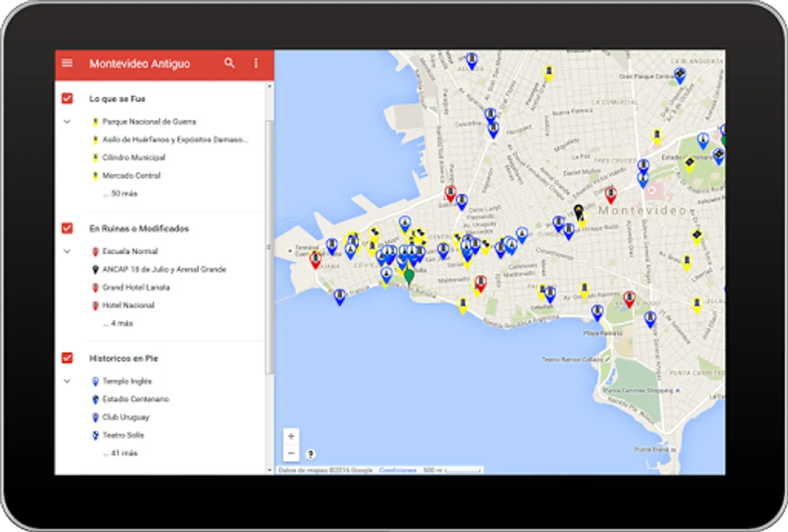Select Estadio Centenario entry
The height and width of the screenshot is (532, 788).
pos(135,399)
